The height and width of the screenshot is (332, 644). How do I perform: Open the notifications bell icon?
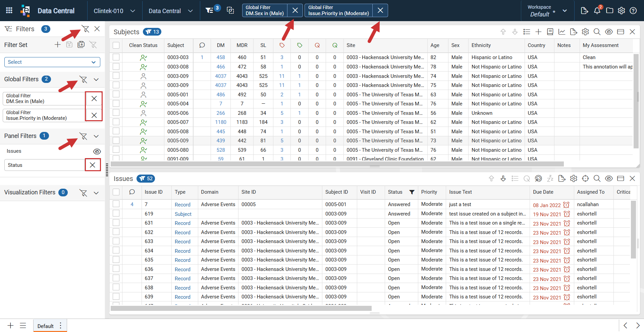597,10
